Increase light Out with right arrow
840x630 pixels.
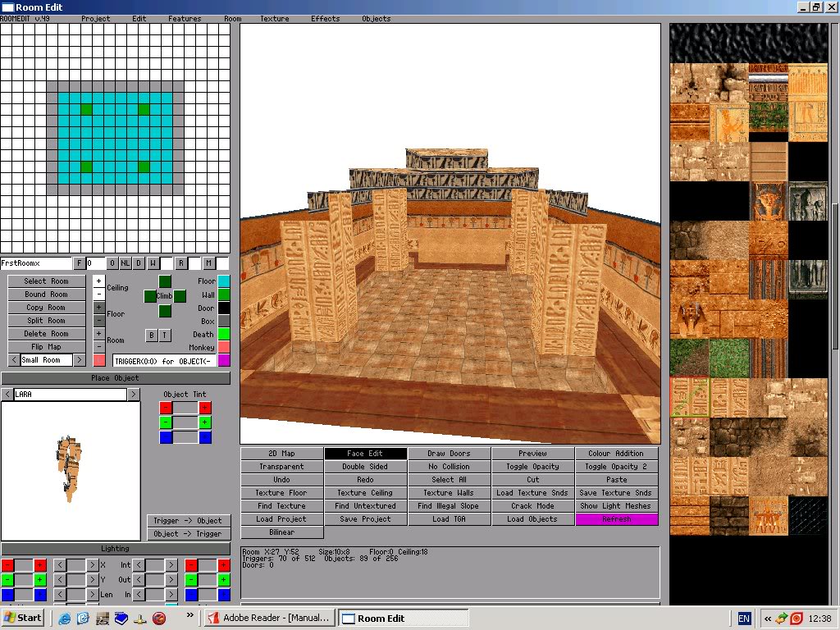171,580
